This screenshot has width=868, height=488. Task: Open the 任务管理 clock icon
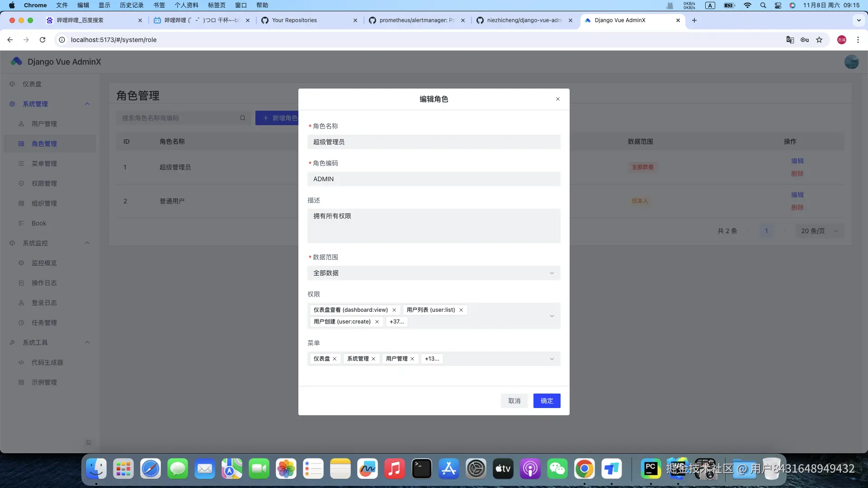(21, 322)
